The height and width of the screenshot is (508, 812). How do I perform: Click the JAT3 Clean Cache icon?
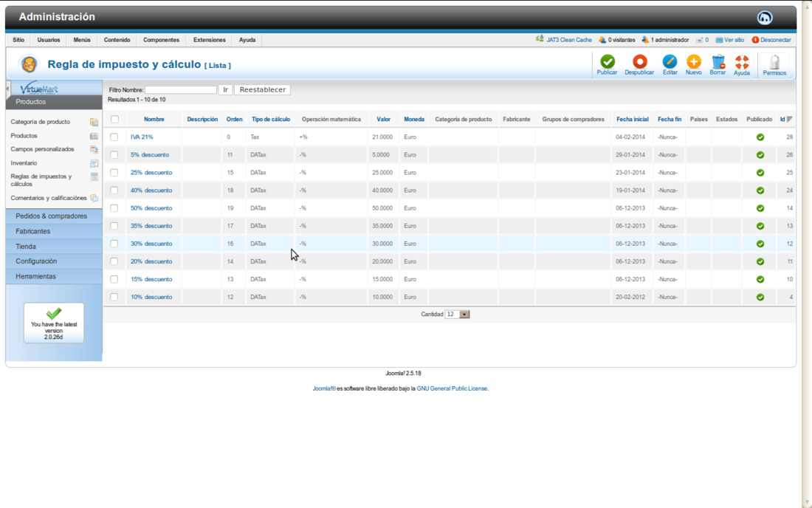pos(540,39)
